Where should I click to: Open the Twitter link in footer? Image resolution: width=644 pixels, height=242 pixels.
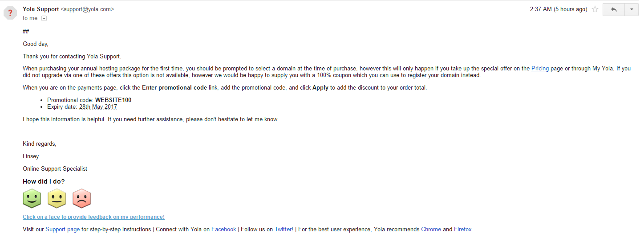(283, 230)
